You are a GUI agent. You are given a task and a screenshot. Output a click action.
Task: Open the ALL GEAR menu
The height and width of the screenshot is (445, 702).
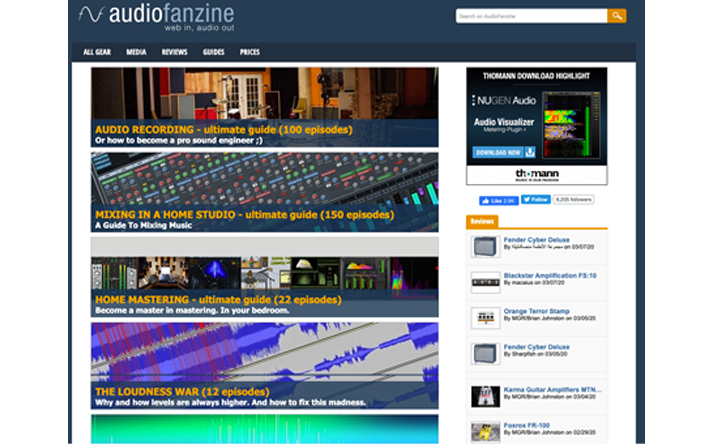click(x=97, y=52)
